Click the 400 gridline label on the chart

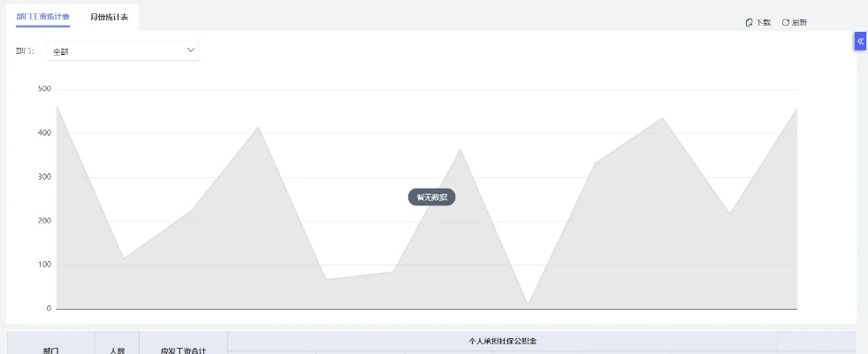44,133
